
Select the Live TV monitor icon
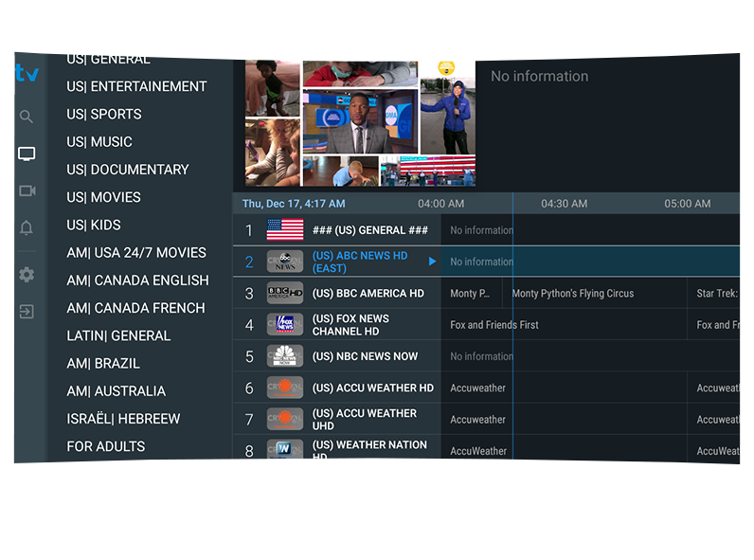pyautogui.click(x=27, y=154)
